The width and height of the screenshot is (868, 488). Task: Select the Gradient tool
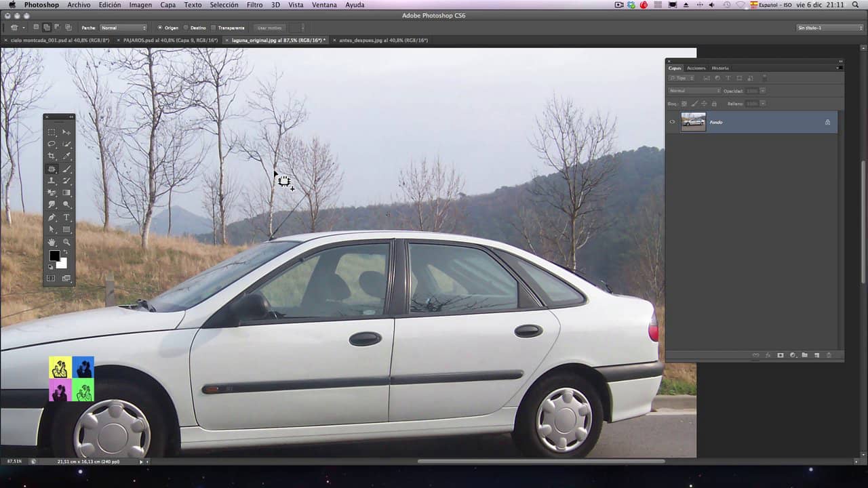66,193
